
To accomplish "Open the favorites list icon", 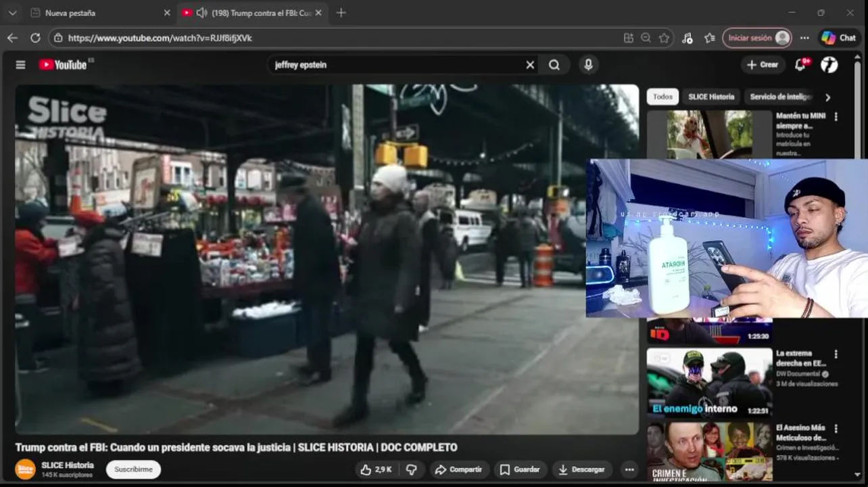I will 709,38.
